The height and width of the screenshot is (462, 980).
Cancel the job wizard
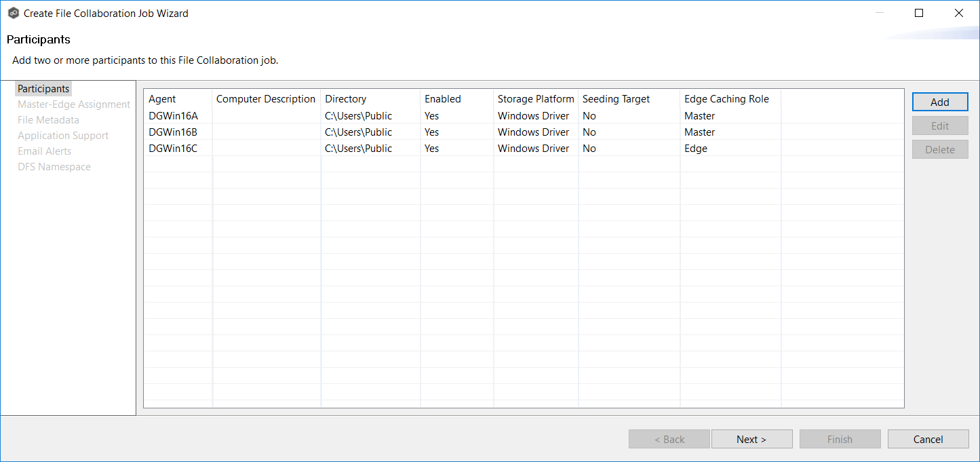point(928,440)
